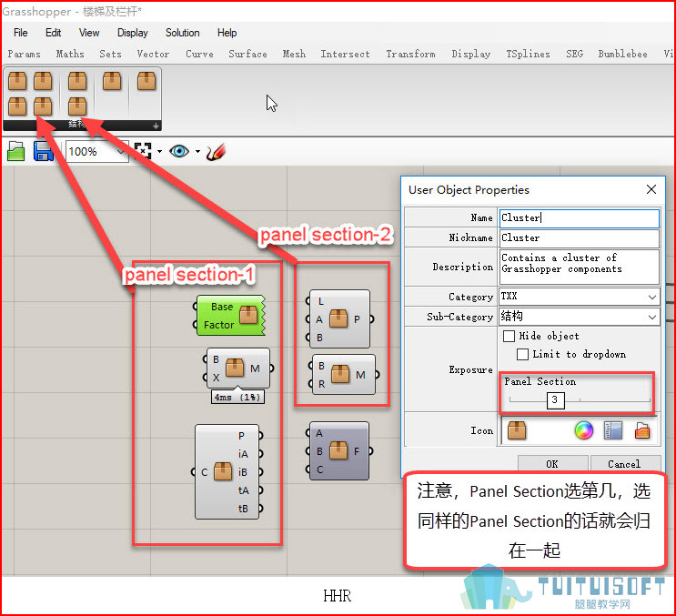Screen dimensions: 676x616
Task: Switch to the Curve tab
Action: click(199, 54)
